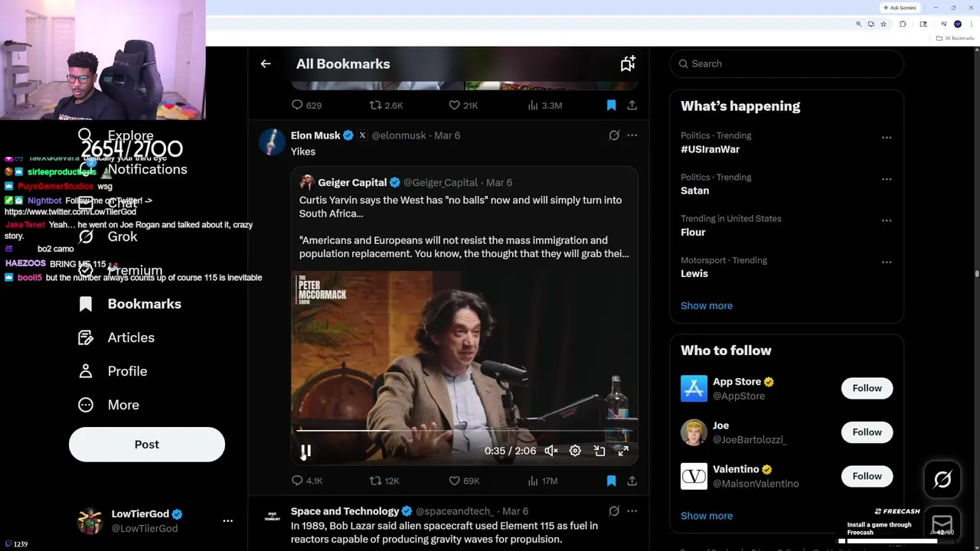Open Elon Musk's profile avatar
Viewport: 980px width, 551px height.
(272, 142)
